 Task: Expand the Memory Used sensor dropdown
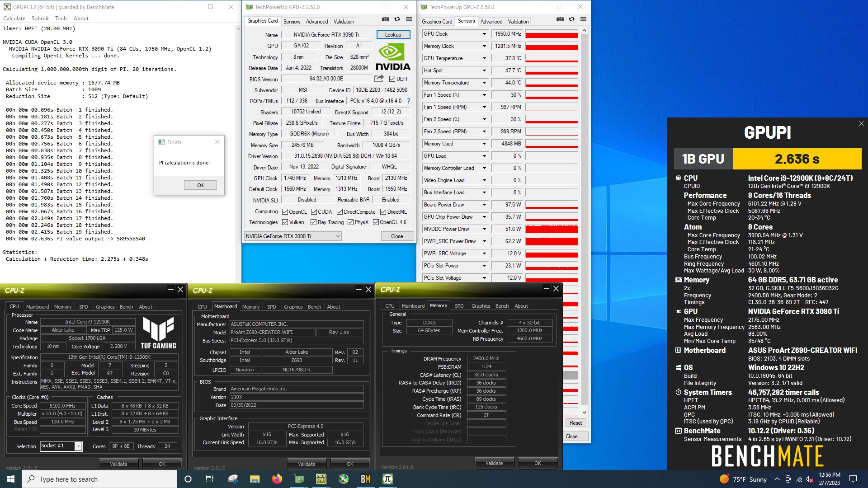[484, 144]
